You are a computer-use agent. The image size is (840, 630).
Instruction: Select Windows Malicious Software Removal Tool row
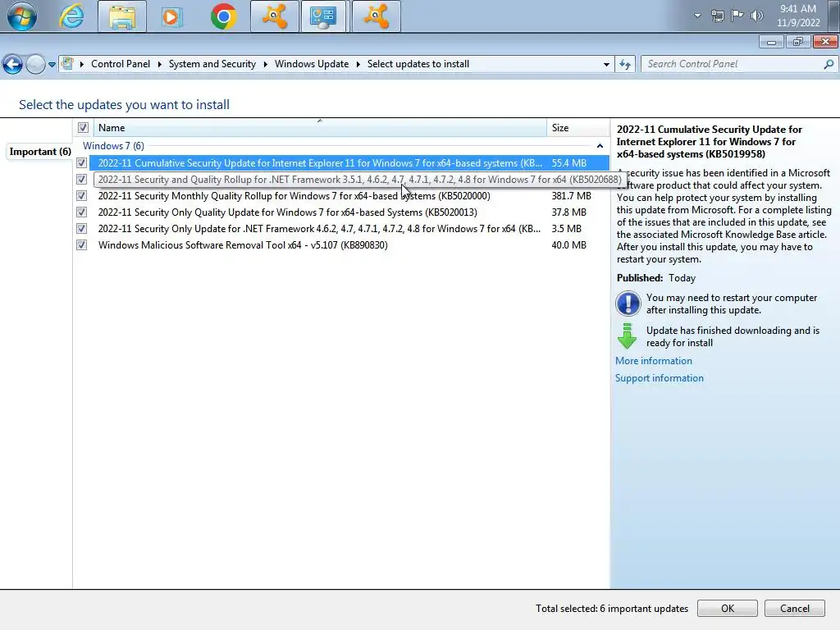click(349, 244)
